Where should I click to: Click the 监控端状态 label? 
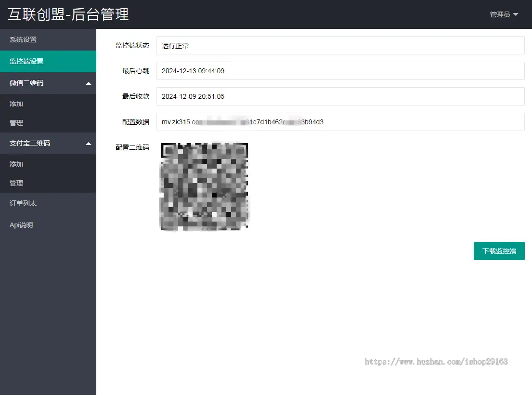click(x=132, y=45)
